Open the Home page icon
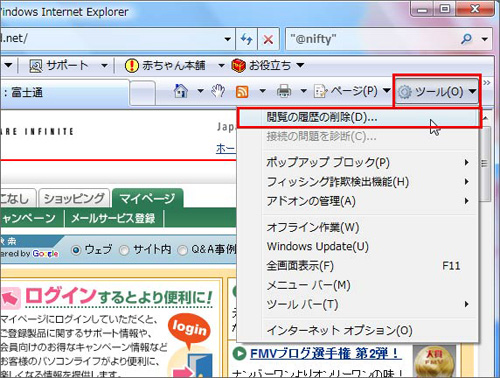 tap(181, 91)
